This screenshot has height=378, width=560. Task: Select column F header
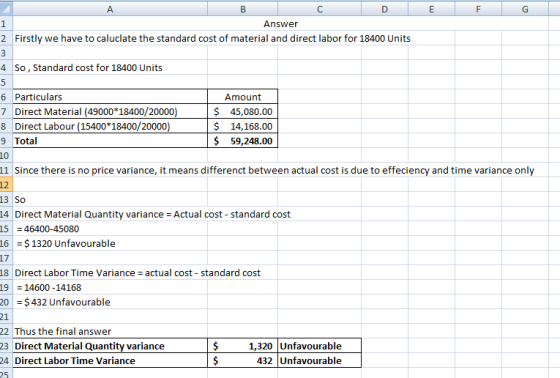[x=478, y=9]
